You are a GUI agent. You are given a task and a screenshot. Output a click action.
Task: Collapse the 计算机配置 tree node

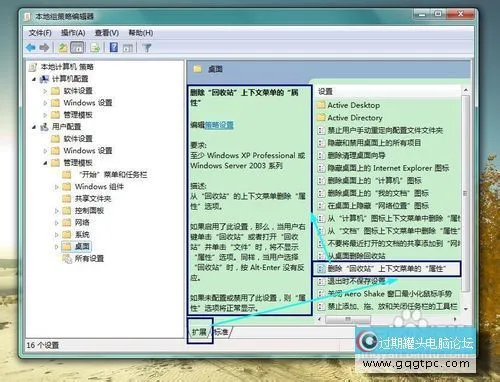click(34, 79)
